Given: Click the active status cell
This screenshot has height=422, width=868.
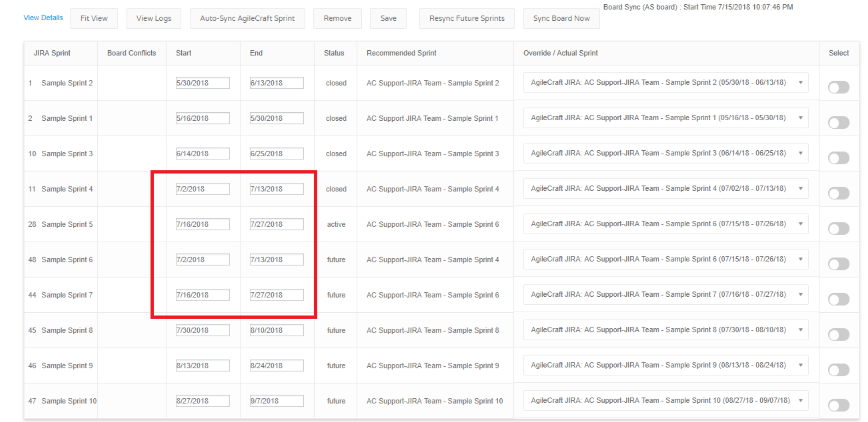Looking at the screenshot, I should pos(336,224).
